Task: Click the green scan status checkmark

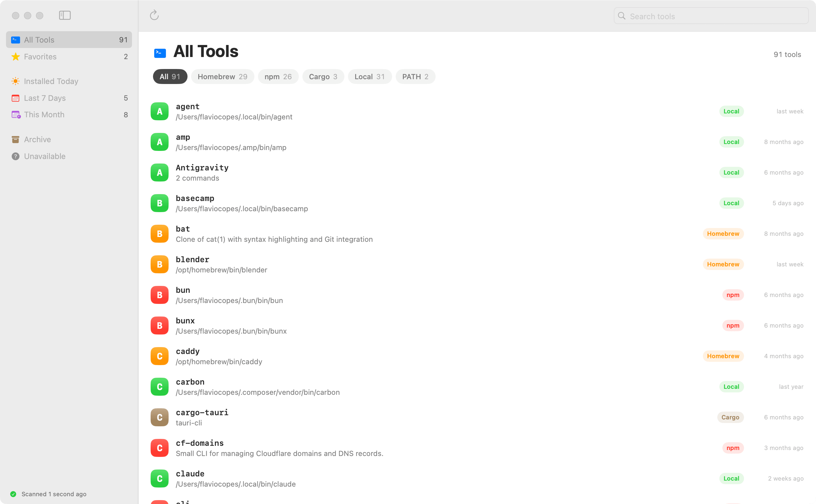Action: [x=13, y=494]
